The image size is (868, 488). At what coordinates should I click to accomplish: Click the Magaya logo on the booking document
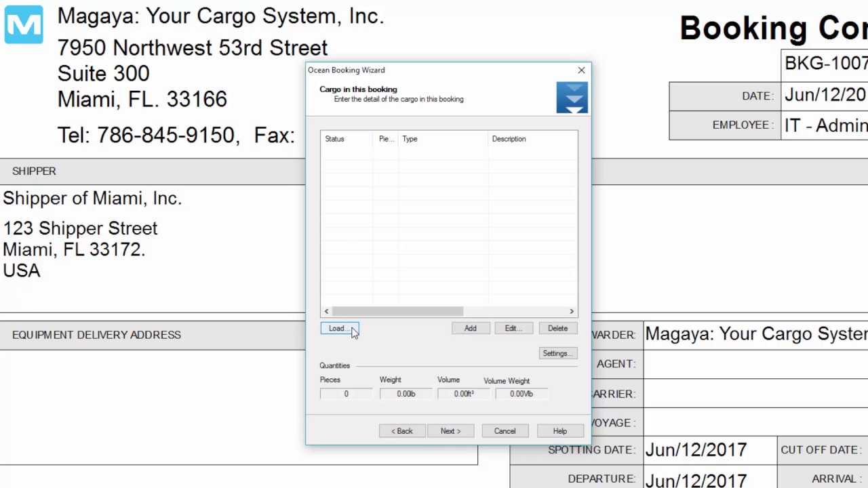pos(24,24)
